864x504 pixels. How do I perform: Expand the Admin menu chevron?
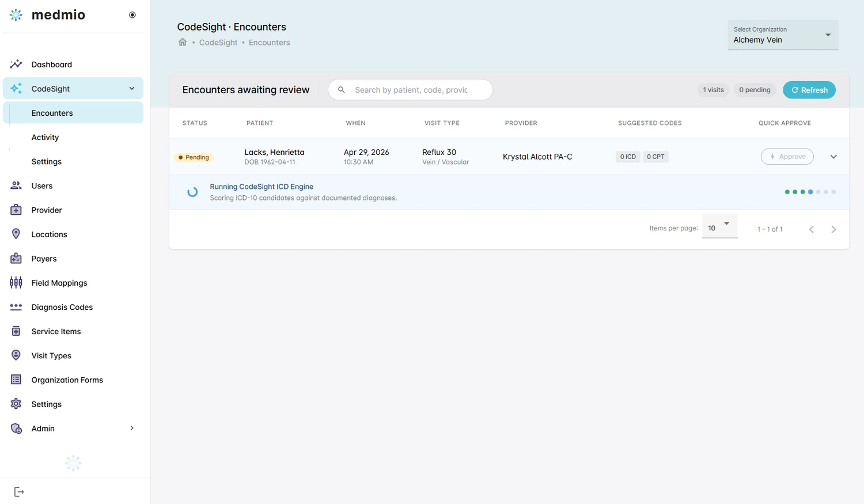[x=132, y=428]
